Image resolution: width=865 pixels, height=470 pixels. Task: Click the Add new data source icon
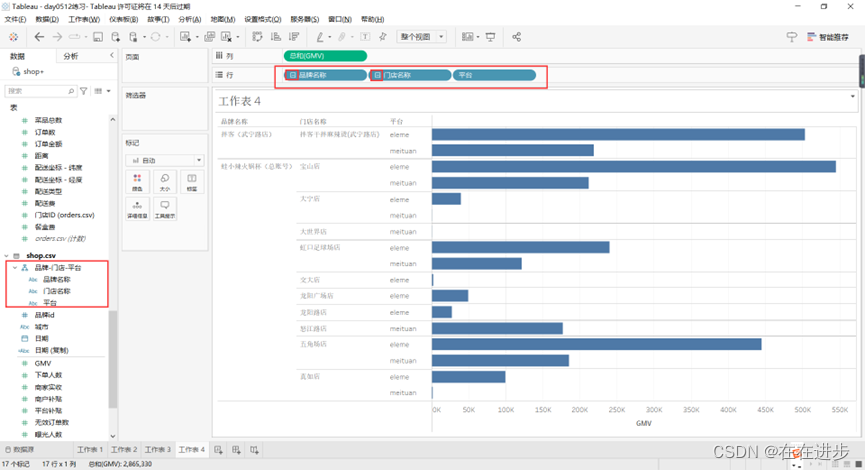(115, 37)
